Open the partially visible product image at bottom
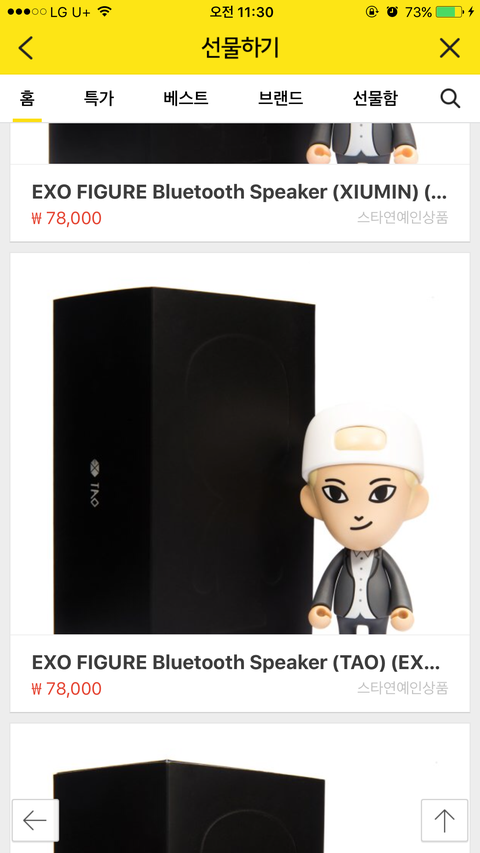The image size is (480, 853). [x=240, y=788]
